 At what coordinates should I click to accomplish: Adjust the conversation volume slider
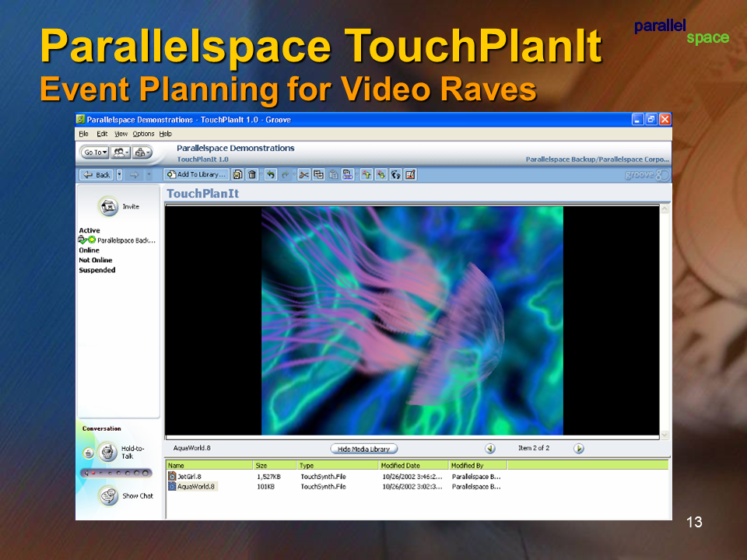117,472
